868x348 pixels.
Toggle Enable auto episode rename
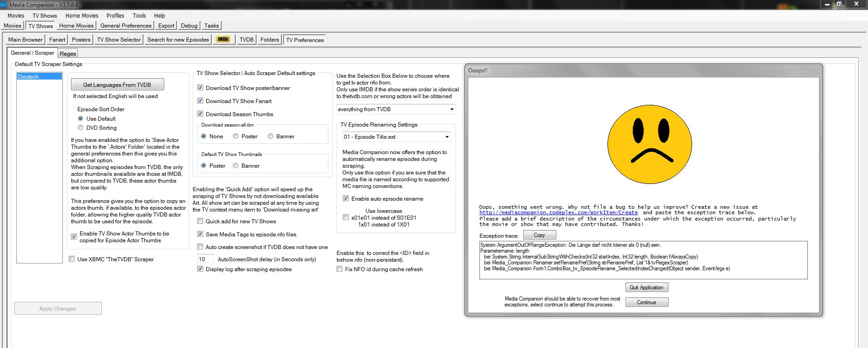point(346,198)
